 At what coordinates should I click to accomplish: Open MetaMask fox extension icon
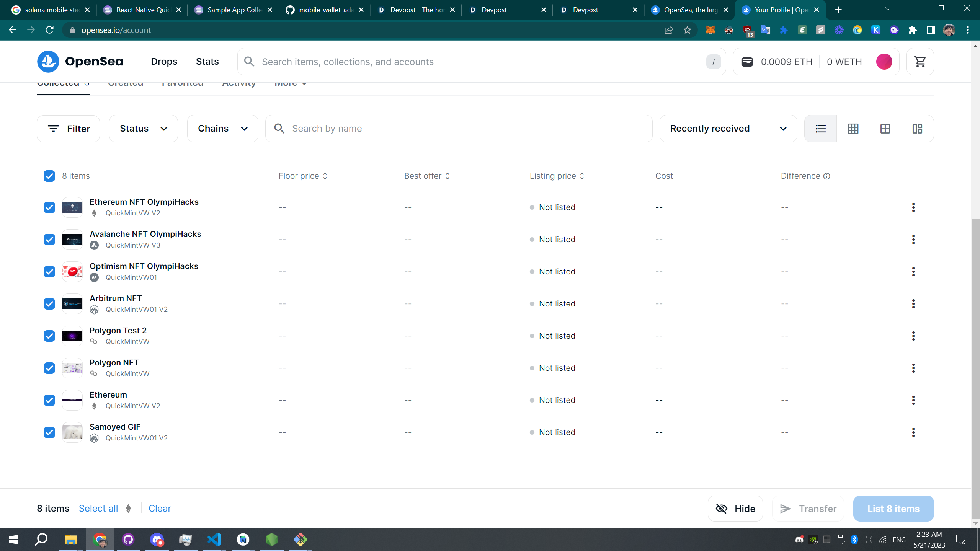click(x=710, y=30)
